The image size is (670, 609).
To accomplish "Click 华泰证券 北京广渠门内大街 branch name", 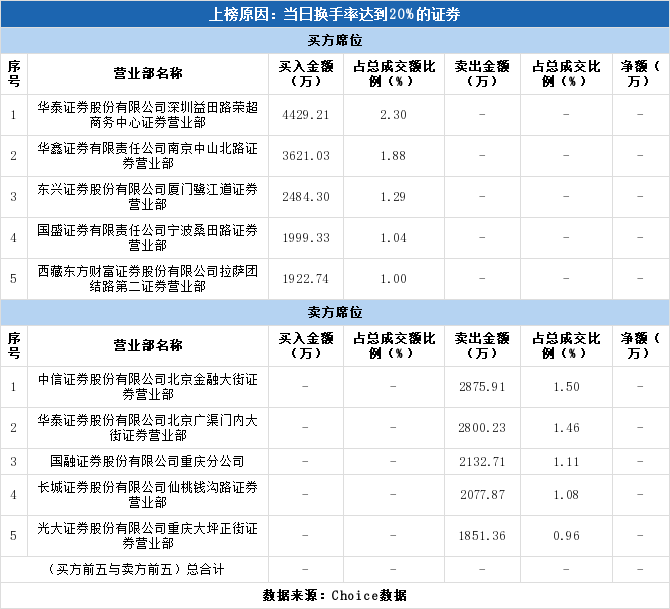I will click(x=148, y=428).
